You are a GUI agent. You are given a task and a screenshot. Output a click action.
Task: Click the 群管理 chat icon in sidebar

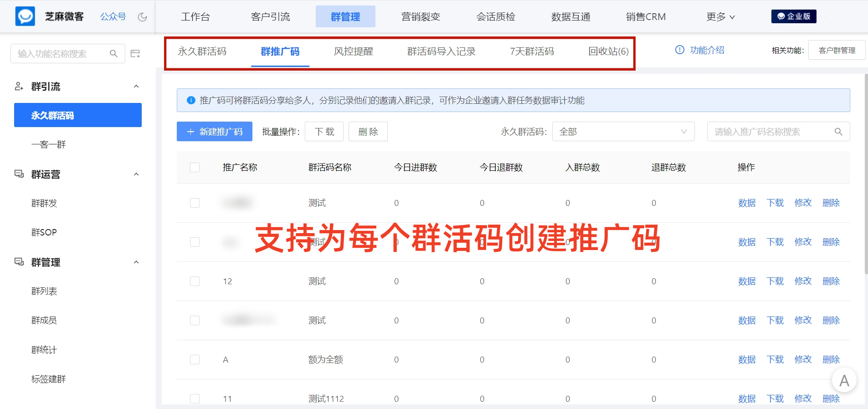19,262
